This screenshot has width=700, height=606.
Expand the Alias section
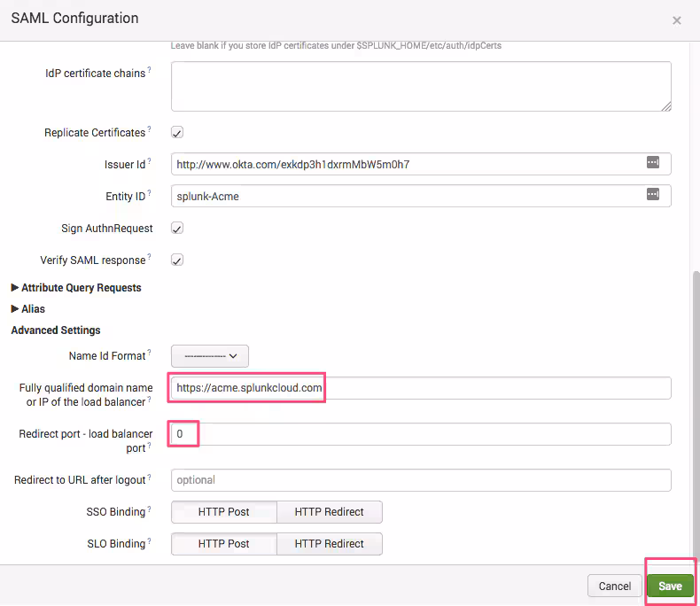click(x=28, y=309)
